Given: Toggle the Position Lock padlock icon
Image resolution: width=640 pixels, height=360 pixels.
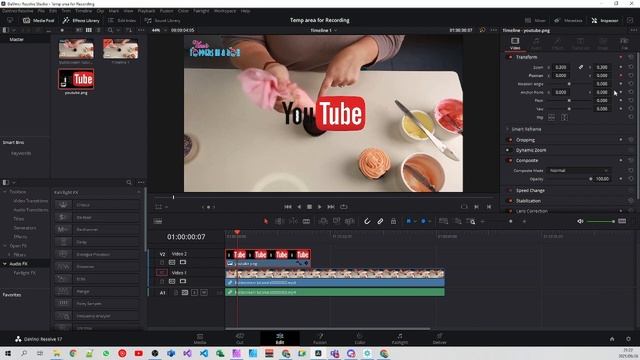Looking at the screenshot, I should click(393, 221).
